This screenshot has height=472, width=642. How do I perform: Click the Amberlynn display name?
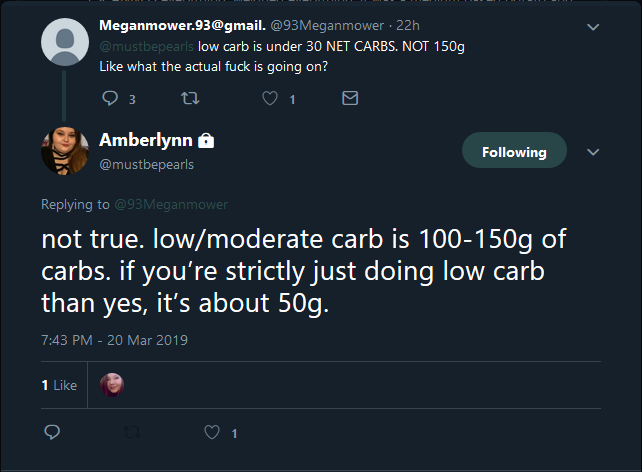tap(146, 140)
